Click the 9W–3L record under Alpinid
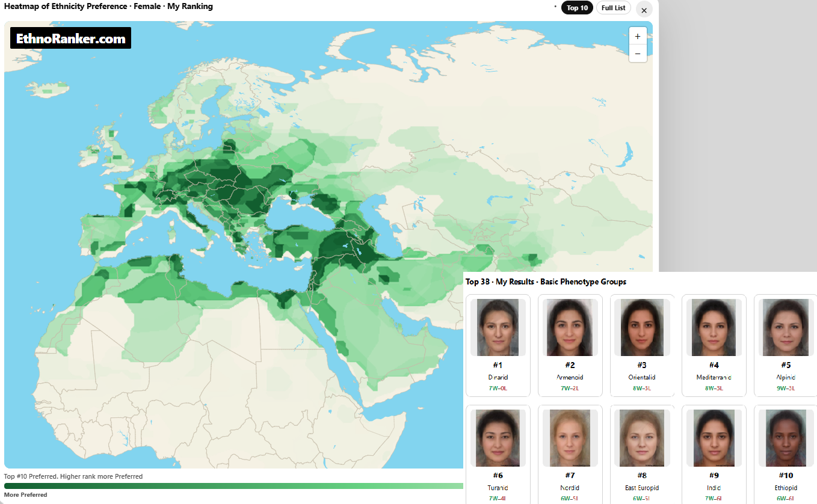This screenshot has height=504, width=817. (x=786, y=389)
